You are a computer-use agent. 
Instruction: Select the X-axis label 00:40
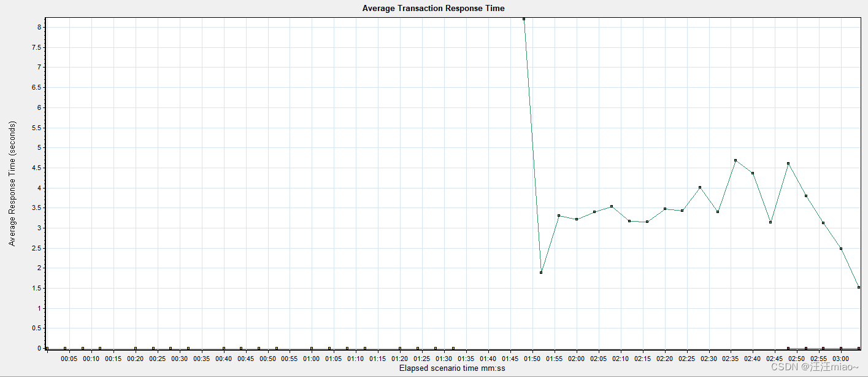(x=224, y=358)
